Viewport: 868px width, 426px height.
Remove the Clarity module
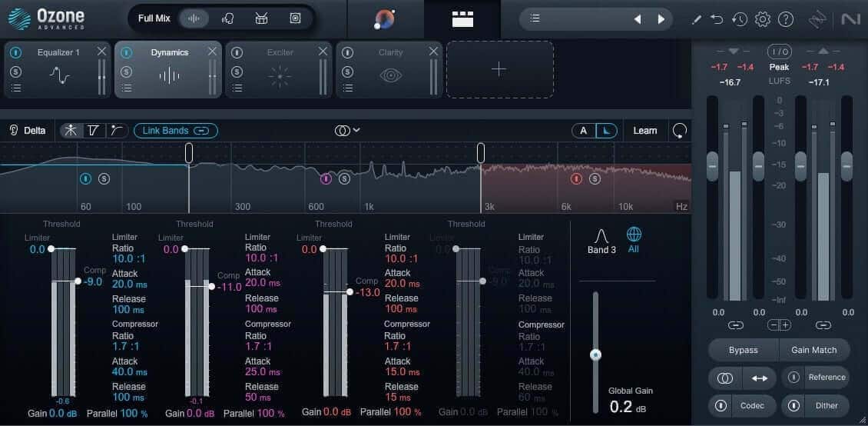pos(433,52)
